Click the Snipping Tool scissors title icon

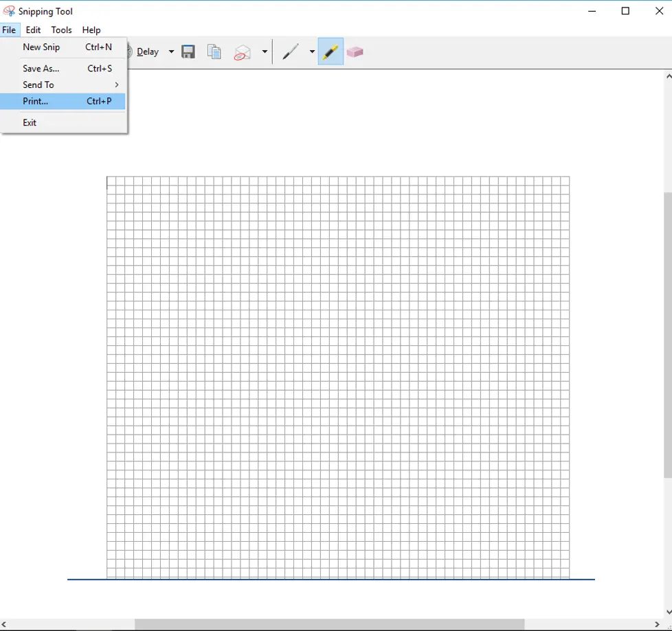[9, 11]
